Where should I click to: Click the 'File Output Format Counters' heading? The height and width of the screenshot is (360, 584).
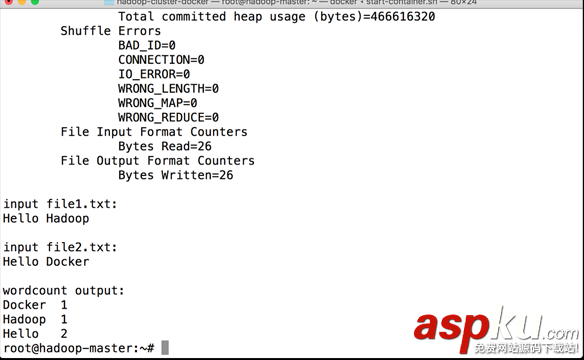click(158, 161)
